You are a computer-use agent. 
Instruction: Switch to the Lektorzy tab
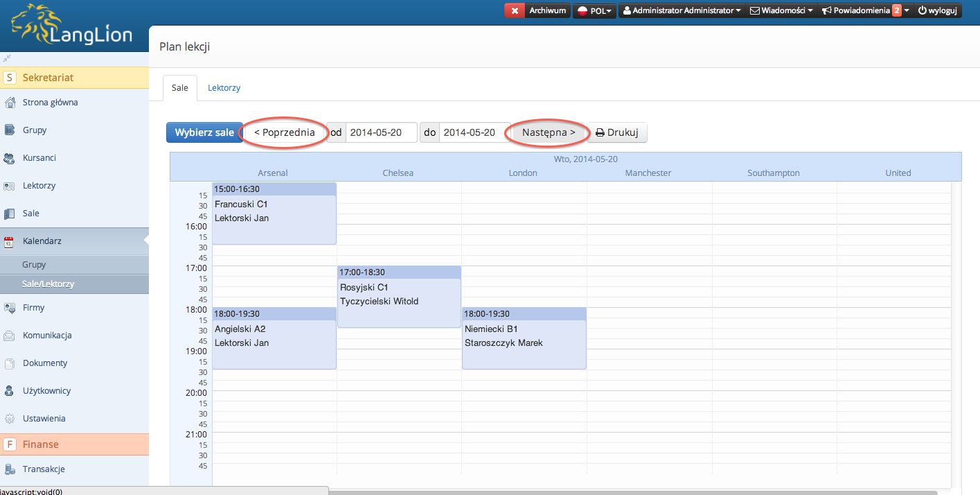point(224,88)
